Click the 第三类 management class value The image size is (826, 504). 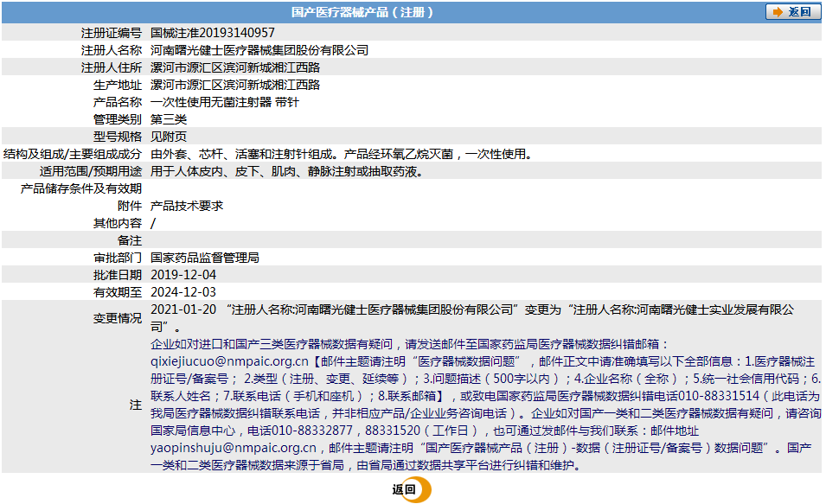[x=169, y=119]
